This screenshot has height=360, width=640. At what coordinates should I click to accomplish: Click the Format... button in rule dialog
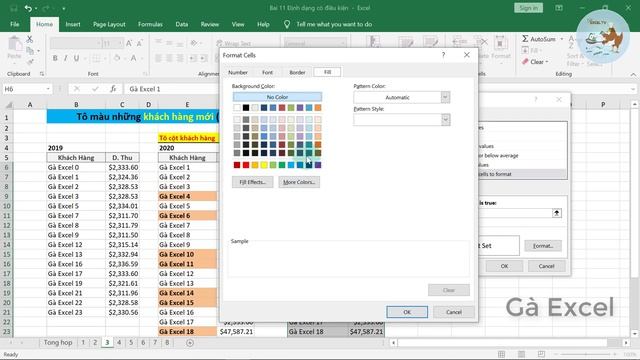(x=543, y=246)
